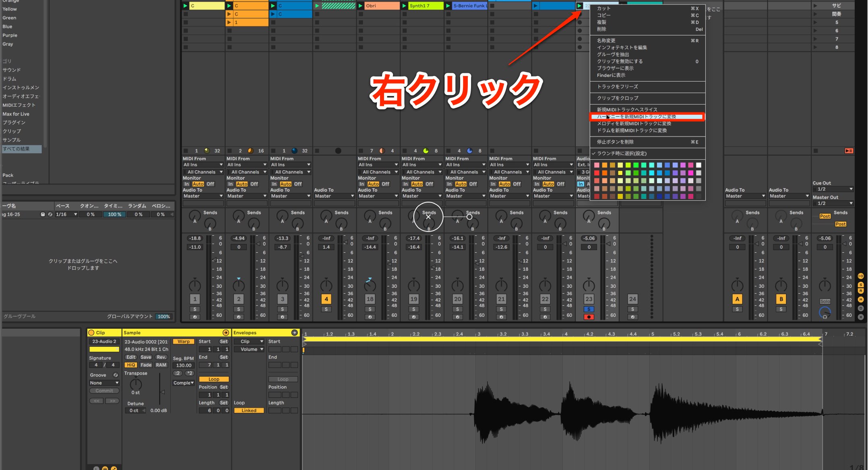Viewport: 868px width, 470px height.
Task: Toggle the HiQ switch
Action: 131,365
